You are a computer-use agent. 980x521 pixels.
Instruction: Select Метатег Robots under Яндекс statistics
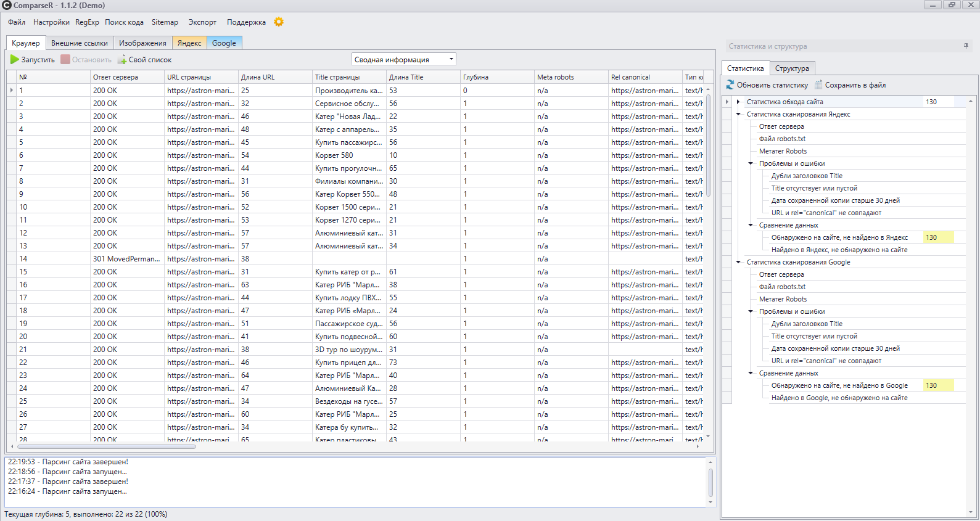[783, 151]
